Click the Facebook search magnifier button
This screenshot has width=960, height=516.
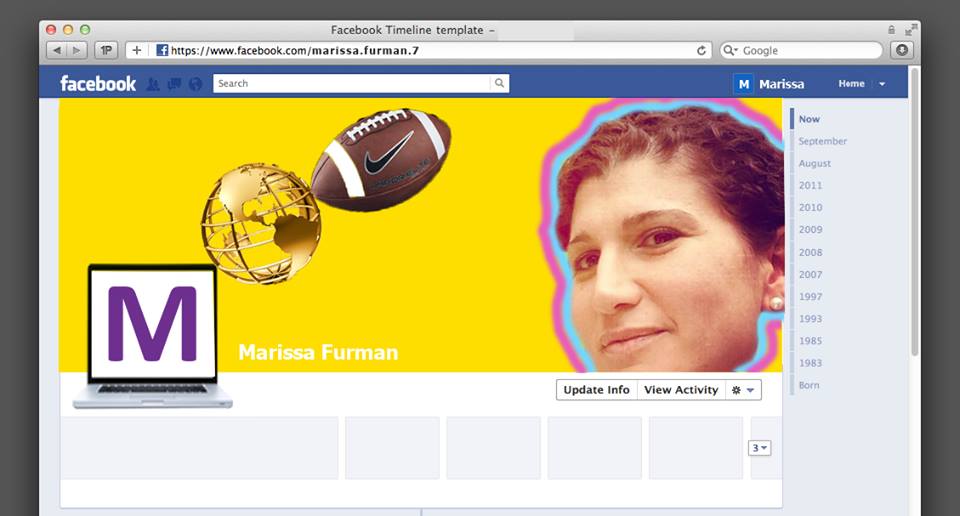[x=500, y=83]
